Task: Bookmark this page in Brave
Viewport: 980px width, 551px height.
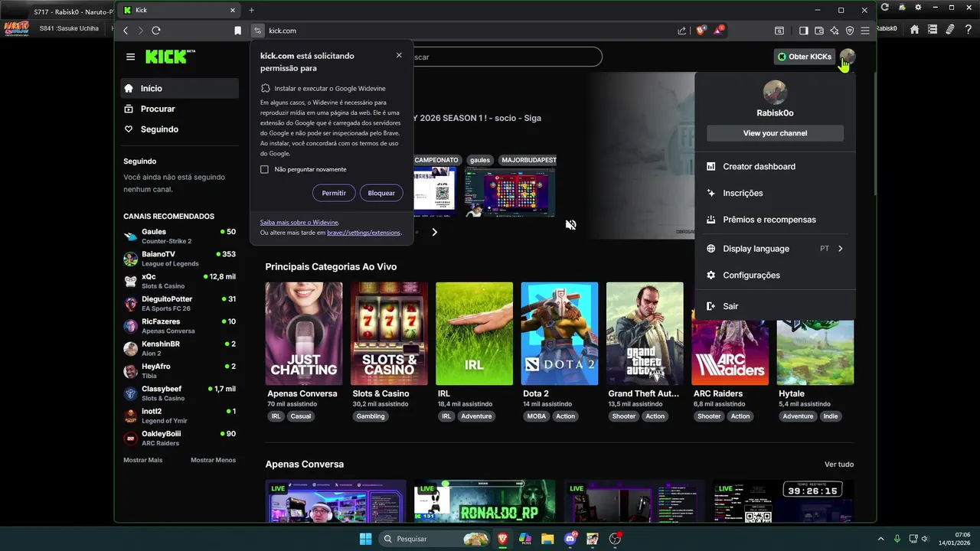Action: click(237, 31)
